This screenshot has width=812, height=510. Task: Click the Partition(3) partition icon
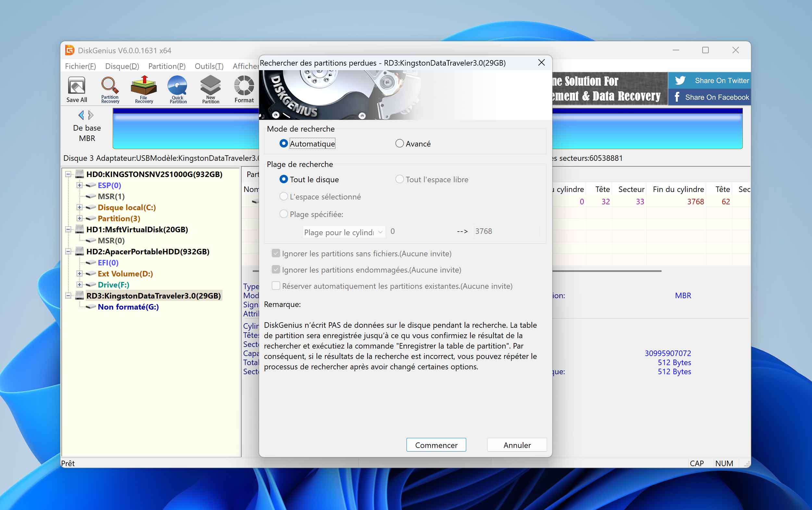[x=91, y=218]
